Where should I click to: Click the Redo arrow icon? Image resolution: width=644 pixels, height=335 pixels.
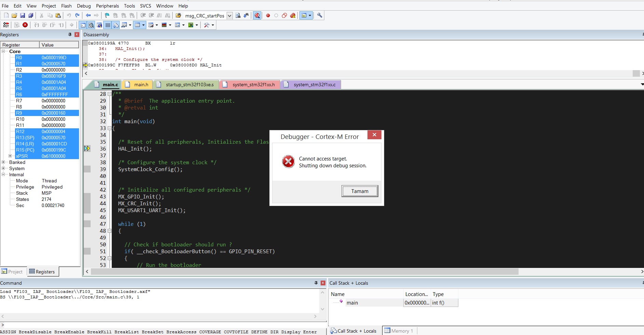(x=77, y=15)
